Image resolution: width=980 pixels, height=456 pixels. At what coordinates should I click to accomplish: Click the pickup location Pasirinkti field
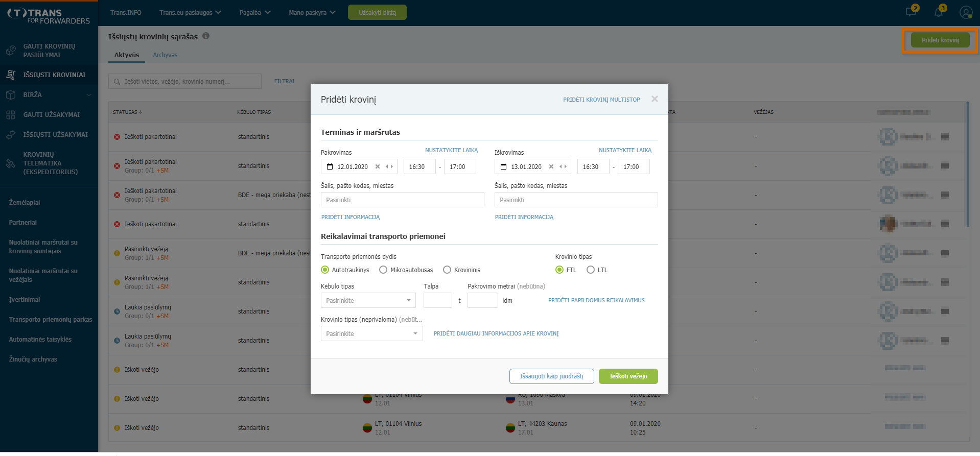click(403, 200)
